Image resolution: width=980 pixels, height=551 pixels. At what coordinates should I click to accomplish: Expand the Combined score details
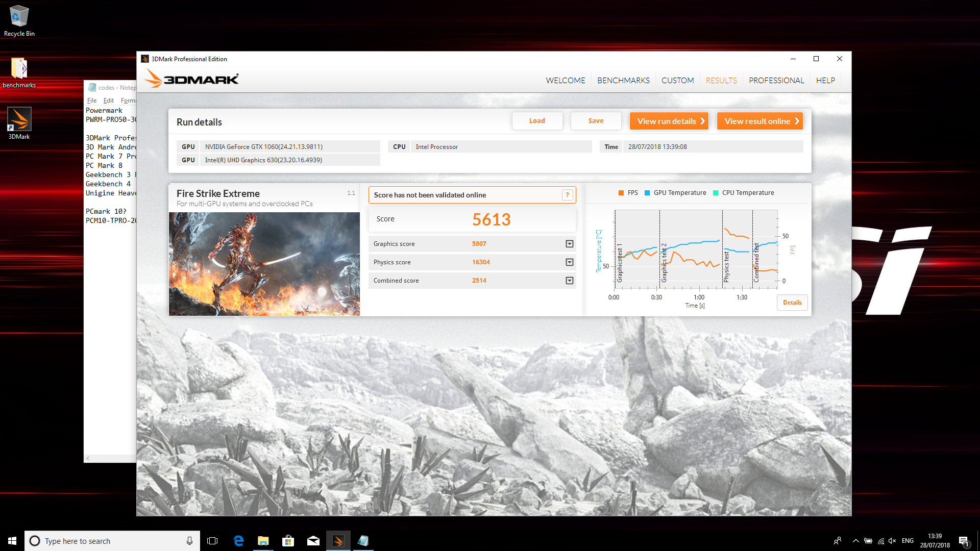(570, 281)
